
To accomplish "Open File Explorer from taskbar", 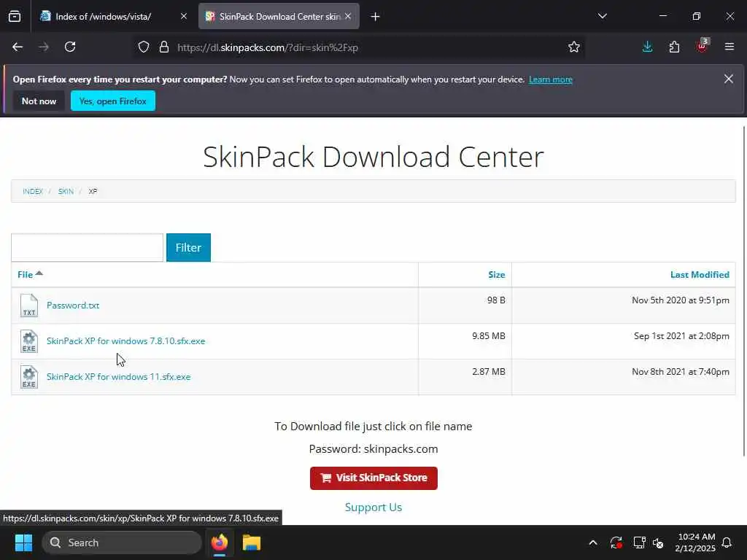I will (x=252, y=542).
